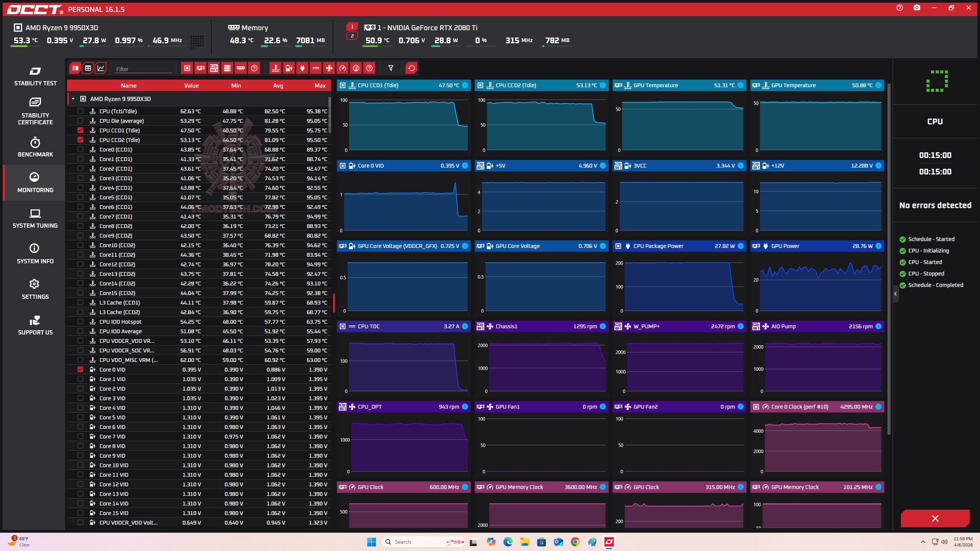Open the Stability Test tab

point(35,76)
